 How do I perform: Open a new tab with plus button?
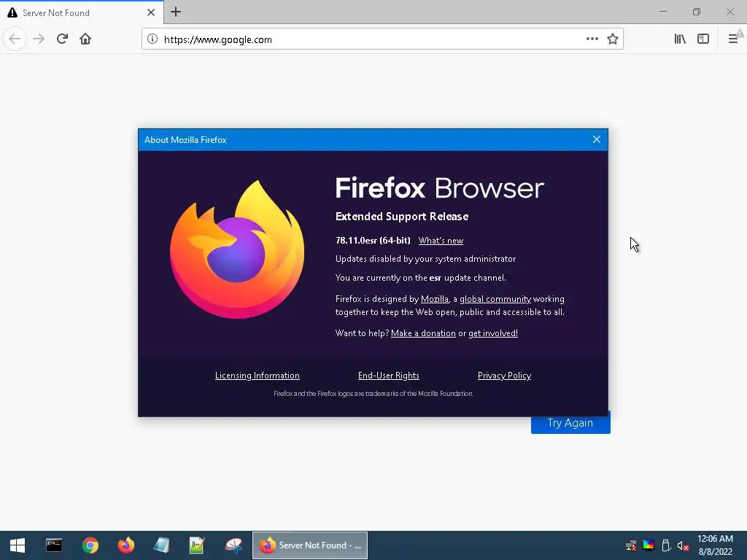pyautogui.click(x=176, y=12)
